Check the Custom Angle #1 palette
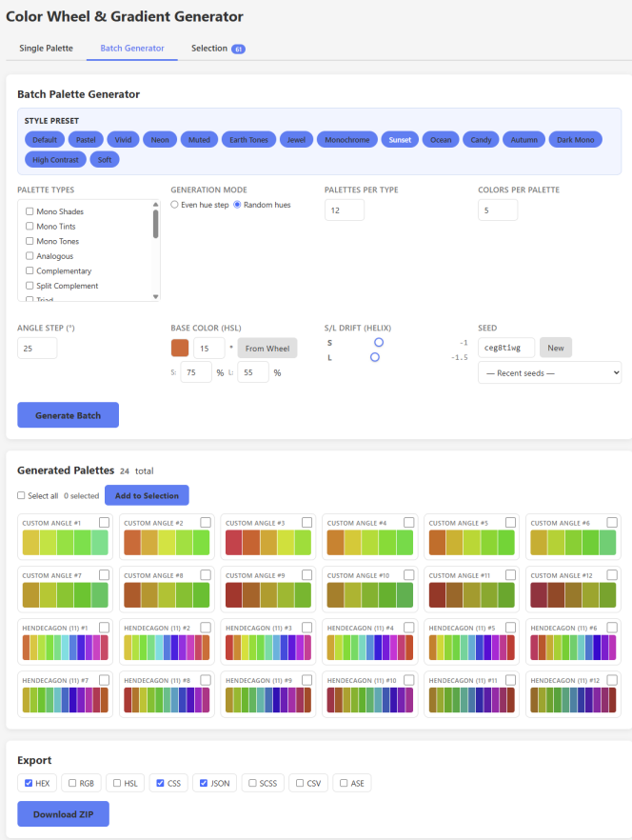Image resolution: width=632 pixels, height=840 pixels. [x=104, y=522]
